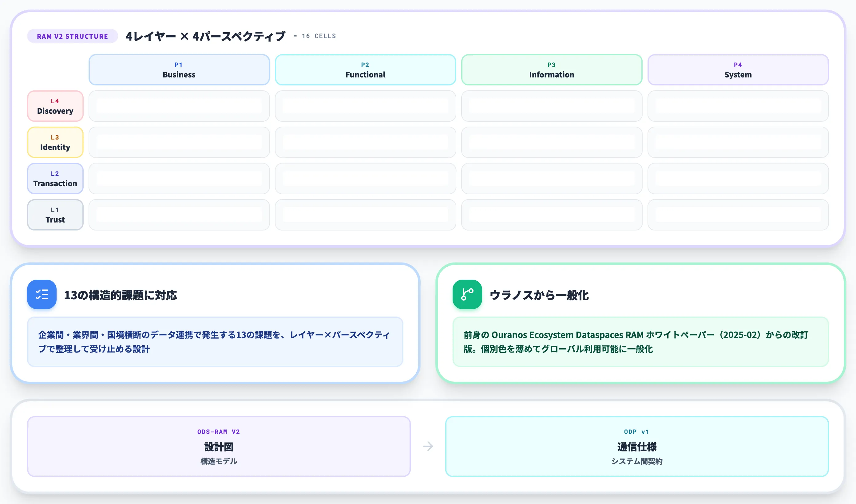Screen dimensions: 856x504
Task: Select the P1 Business column header
Action: coord(179,70)
